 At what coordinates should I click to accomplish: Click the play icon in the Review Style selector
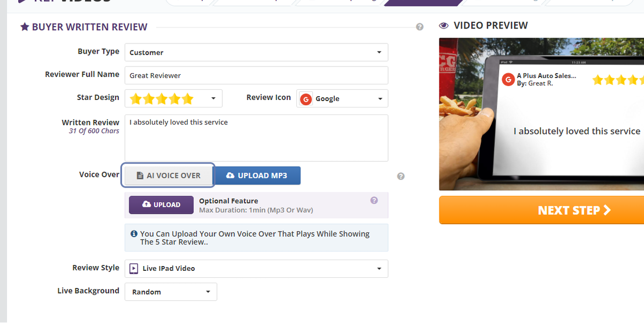pyautogui.click(x=133, y=268)
